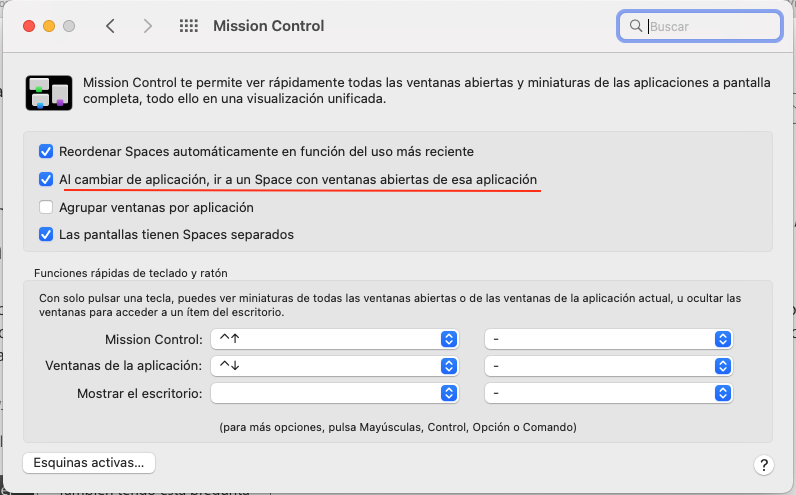Screen dimensions: 796x495
Task: Click the back navigation arrow
Action: click(110, 26)
